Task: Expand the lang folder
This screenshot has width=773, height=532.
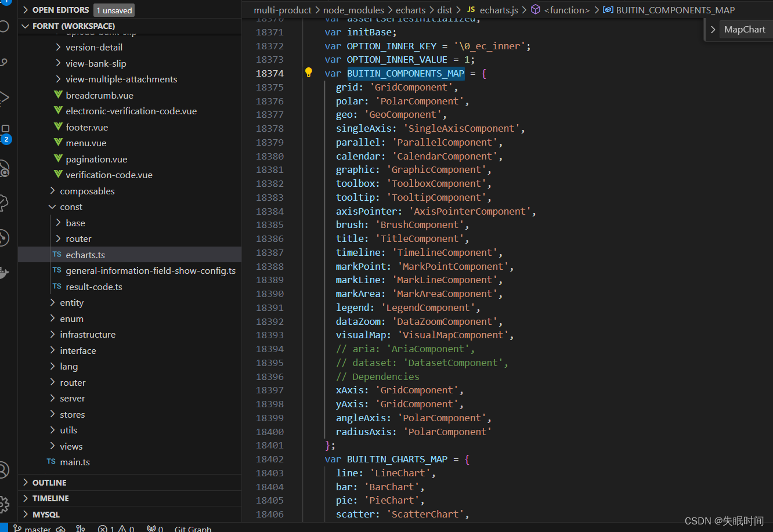Action: click(x=52, y=366)
